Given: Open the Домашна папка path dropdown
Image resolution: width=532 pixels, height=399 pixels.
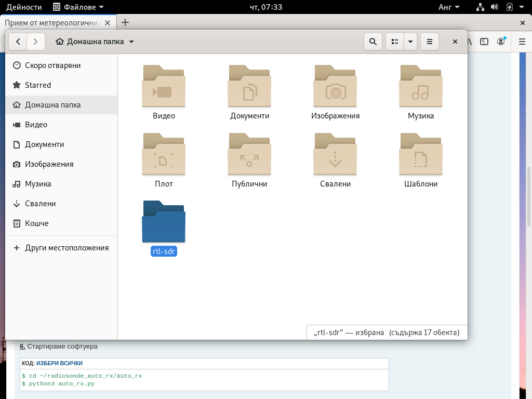Looking at the screenshot, I should point(95,42).
